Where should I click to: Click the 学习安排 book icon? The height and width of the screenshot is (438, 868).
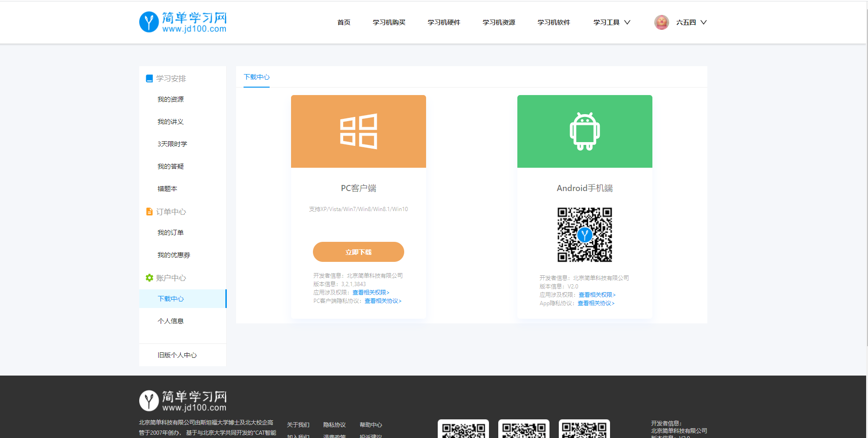pyautogui.click(x=149, y=78)
